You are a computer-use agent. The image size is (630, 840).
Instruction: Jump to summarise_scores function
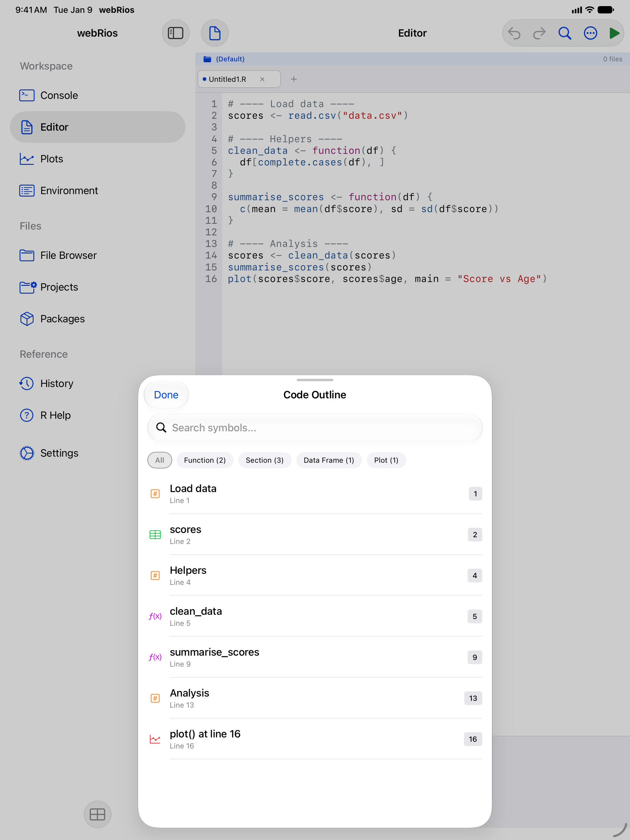pyautogui.click(x=315, y=657)
